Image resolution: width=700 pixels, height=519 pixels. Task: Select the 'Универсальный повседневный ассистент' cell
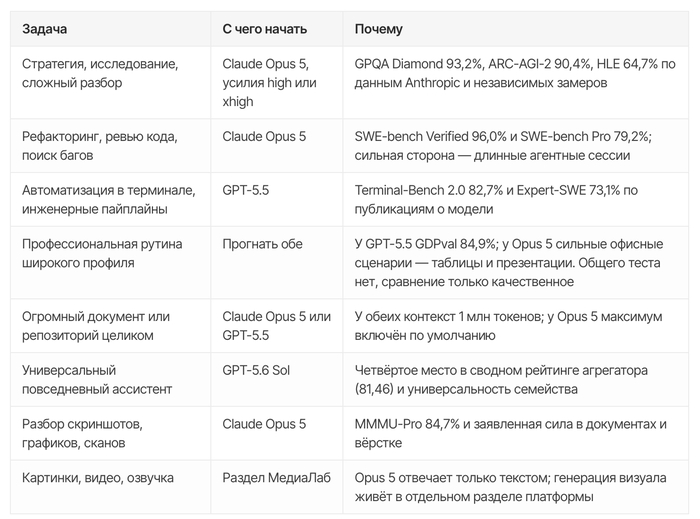pyautogui.click(x=110, y=380)
